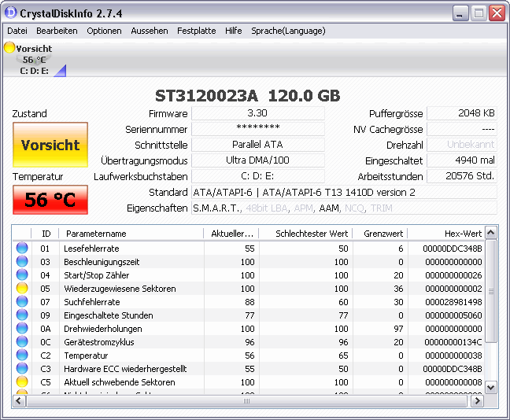Click the blue status icon for Hardware ECC wiederhergestellt
Image resolution: width=510 pixels, height=420 pixels.
22,368
